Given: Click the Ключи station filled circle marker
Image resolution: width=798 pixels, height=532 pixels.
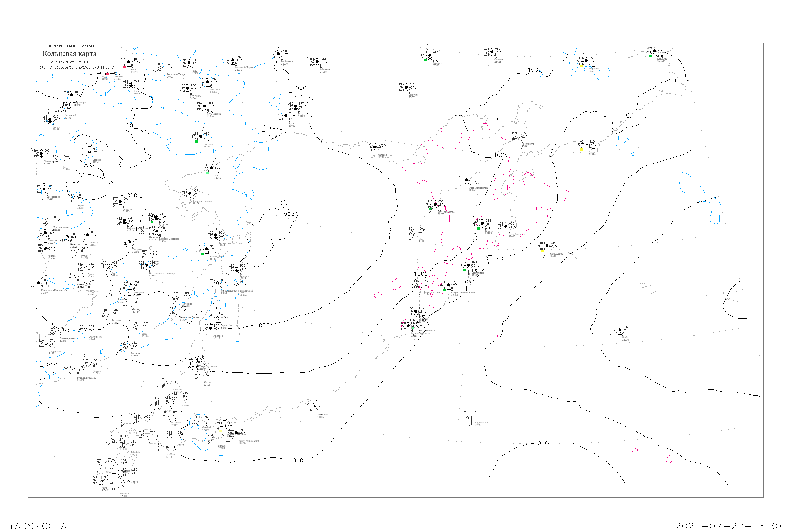Looking at the screenshot, I should coord(483,223).
